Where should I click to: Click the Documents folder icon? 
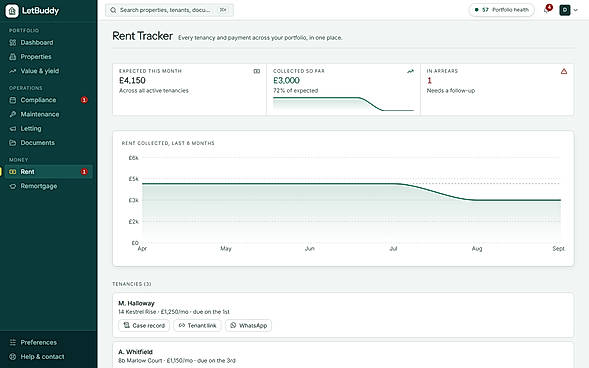pos(13,143)
